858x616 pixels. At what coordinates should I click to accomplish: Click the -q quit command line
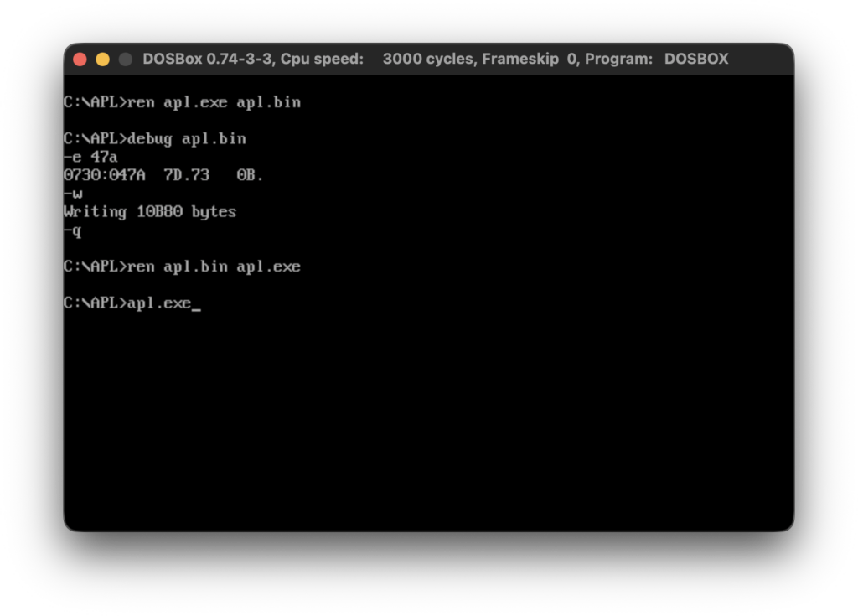(x=73, y=230)
